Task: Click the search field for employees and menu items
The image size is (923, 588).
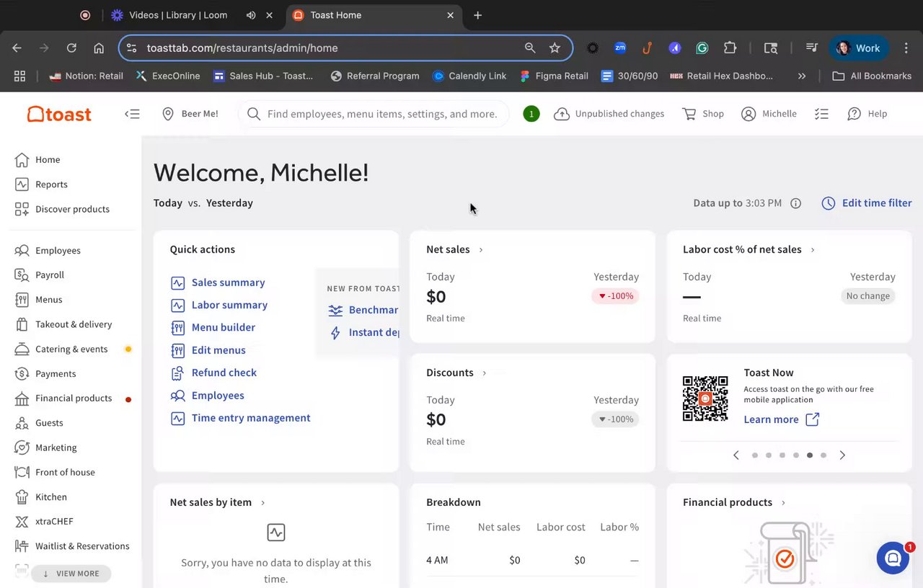Action: pos(374,114)
